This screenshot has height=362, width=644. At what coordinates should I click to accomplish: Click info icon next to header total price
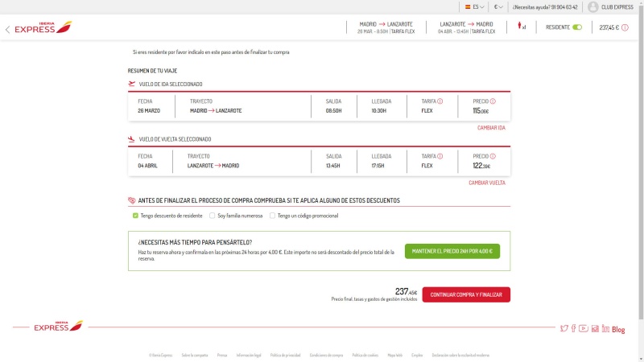(625, 27)
